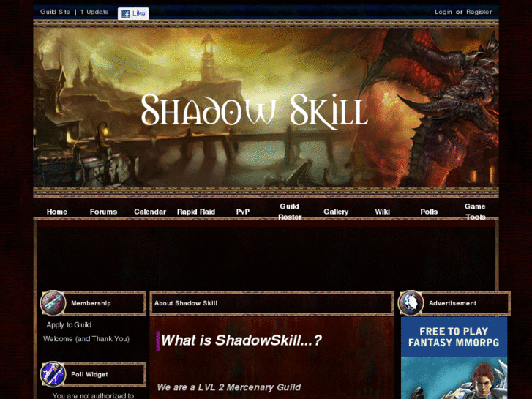Click the Login link
The image size is (532, 399).
click(x=443, y=12)
